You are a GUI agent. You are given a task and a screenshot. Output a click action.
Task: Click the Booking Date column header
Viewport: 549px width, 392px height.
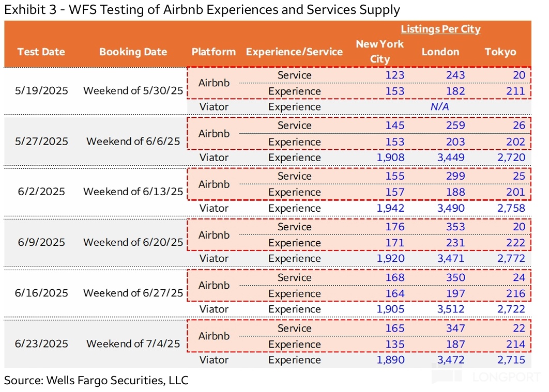coord(133,52)
